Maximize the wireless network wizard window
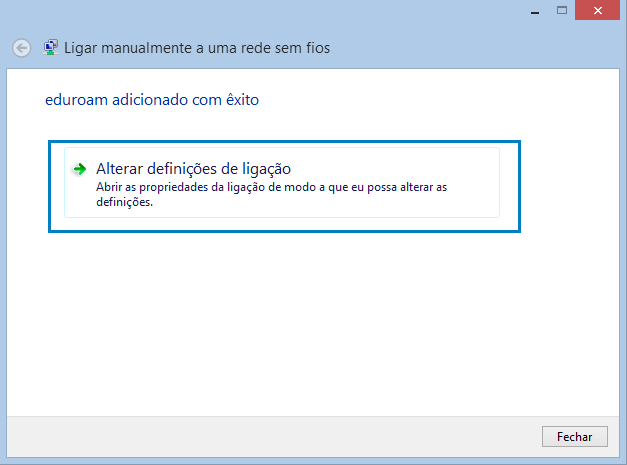 pyautogui.click(x=562, y=10)
